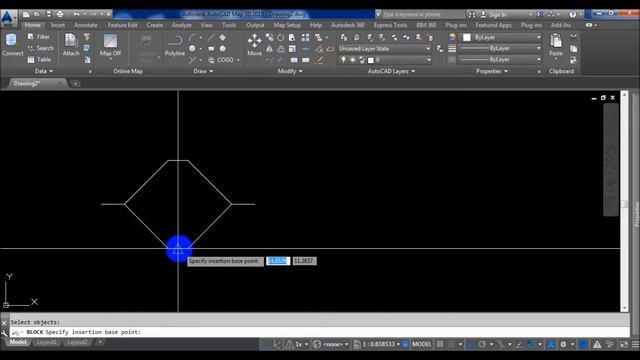Image resolution: width=640 pixels, height=360 pixels.
Task: Expand the AutoCAD Layers panel dropdown
Action: coord(391,71)
